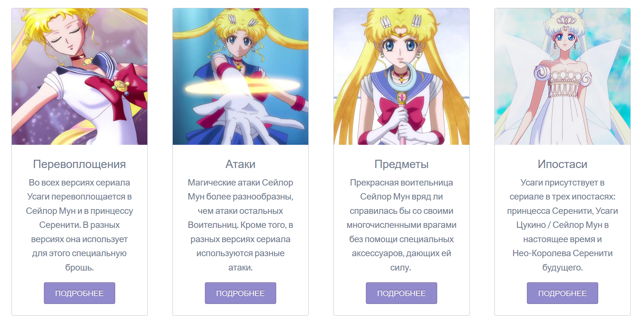Viewport: 644px width, 323px height.
Task: Click the Атаки card title
Action: click(241, 164)
